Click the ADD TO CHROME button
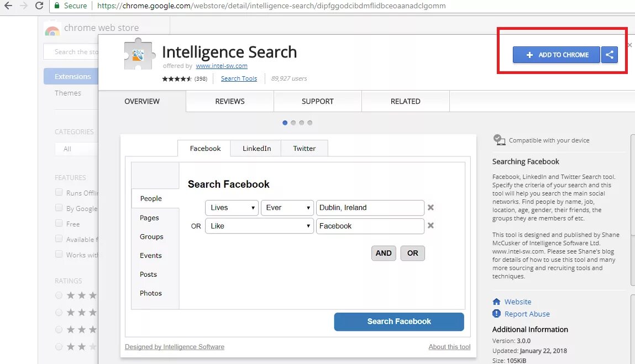This screenshot has width=635, height=364. pos(557,55)
